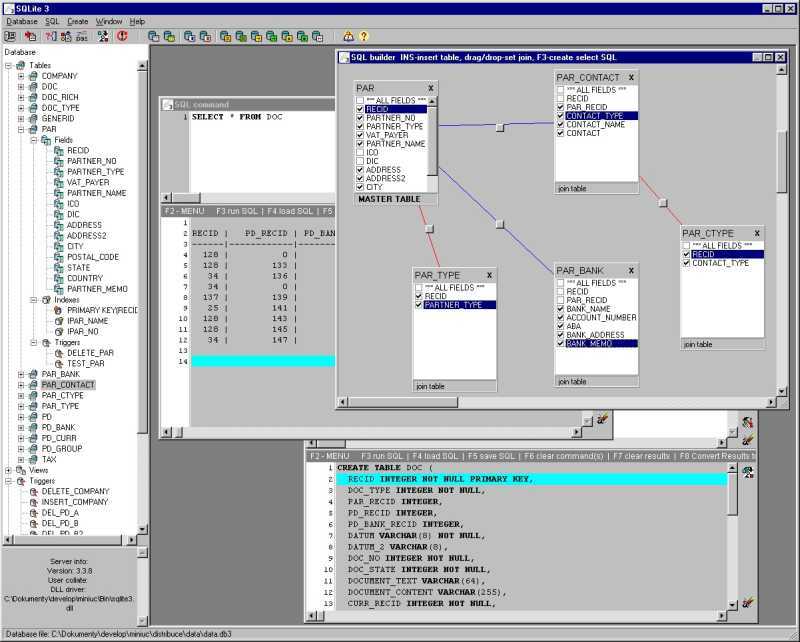Screen dimensions: 800x642
Task: Expand the PD_GROUP table node
Action: point(21,449)
